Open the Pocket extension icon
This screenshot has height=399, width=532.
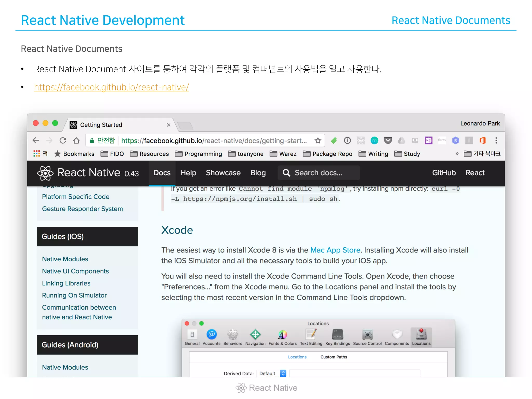(x=388, y=141)
